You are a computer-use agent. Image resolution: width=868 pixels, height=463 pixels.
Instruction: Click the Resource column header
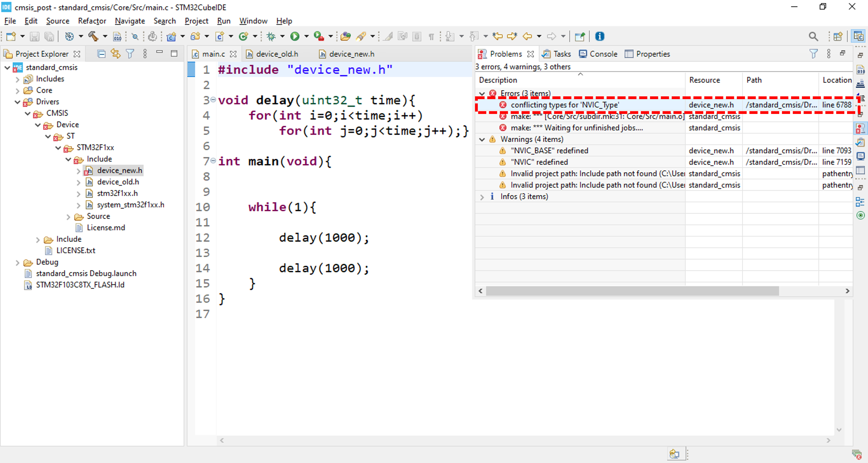(714, 80)
